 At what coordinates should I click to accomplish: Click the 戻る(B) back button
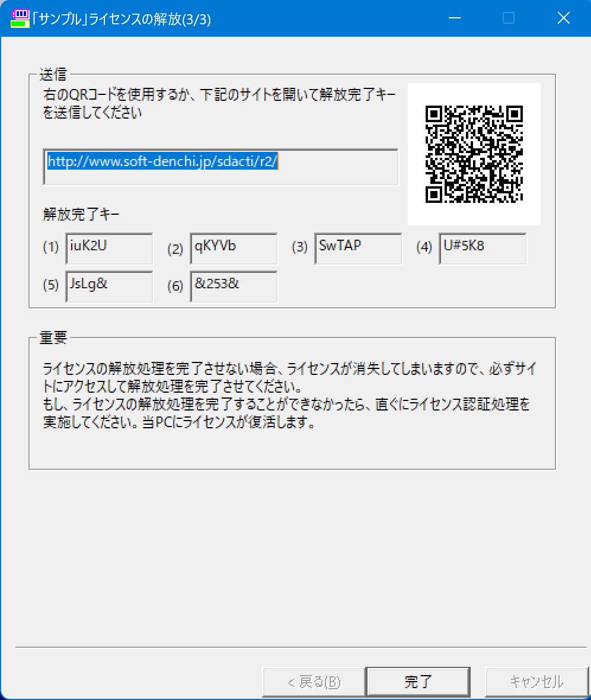(314, 682)
